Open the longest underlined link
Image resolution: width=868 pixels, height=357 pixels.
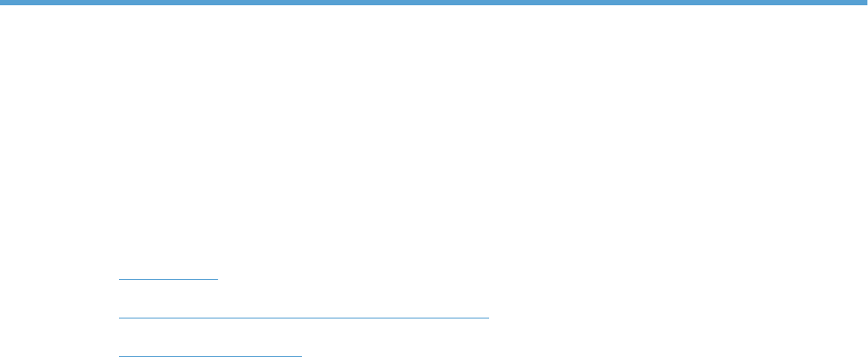click(x=304, y=313)
